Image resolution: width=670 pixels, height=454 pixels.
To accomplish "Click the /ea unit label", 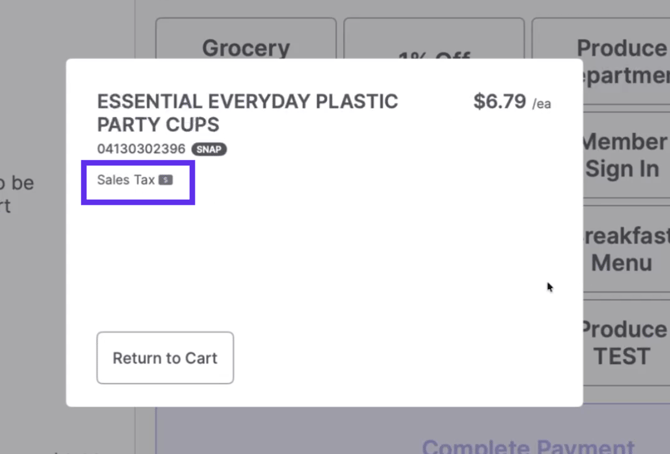I will coord(541,104).
